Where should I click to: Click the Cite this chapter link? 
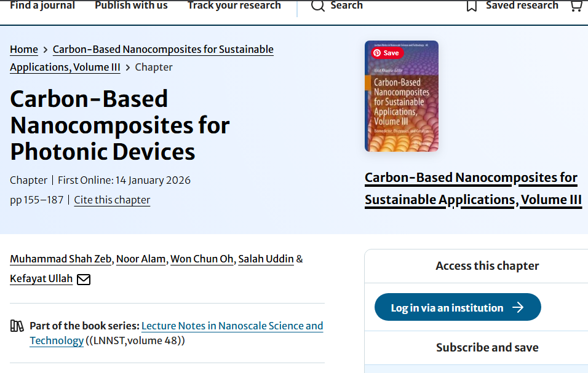(x=112, y=200)
